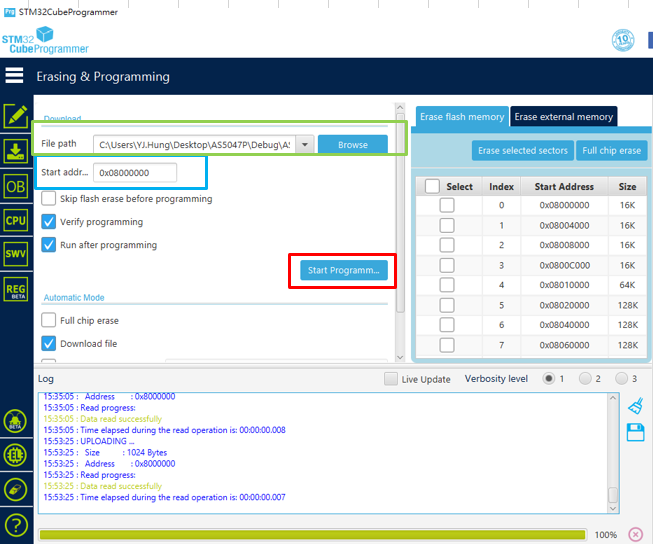This screenshot has width=653, height=544.
Task: Enable Full chip erase in Automatic Mode
Action: tap(49, 320)
